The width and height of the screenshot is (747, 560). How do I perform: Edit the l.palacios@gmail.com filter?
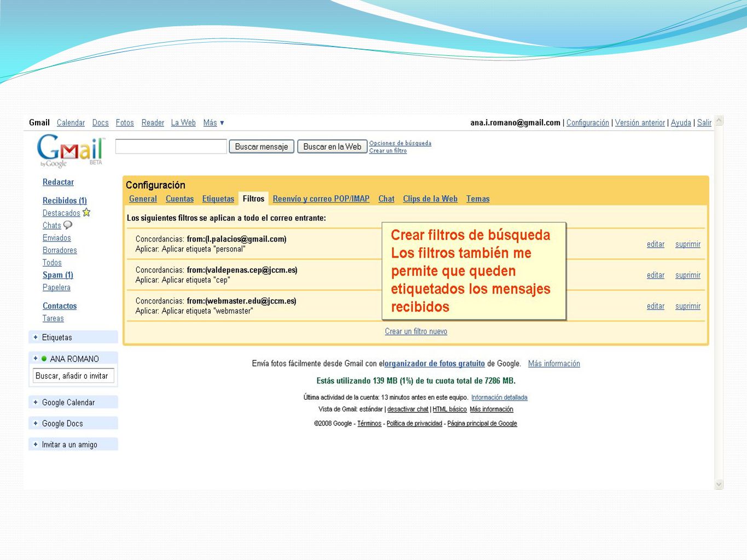click(x=656, y=244)
